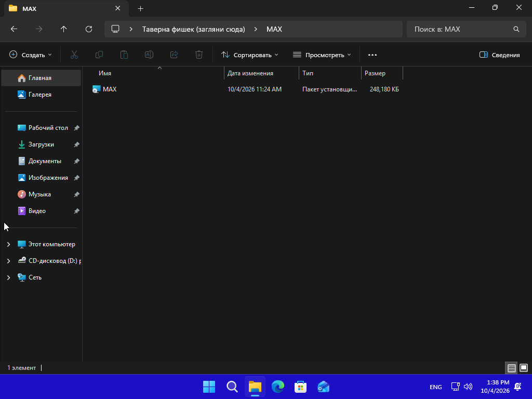Add a new tab with plus button

pyautogui.click(x=140, y=9)
